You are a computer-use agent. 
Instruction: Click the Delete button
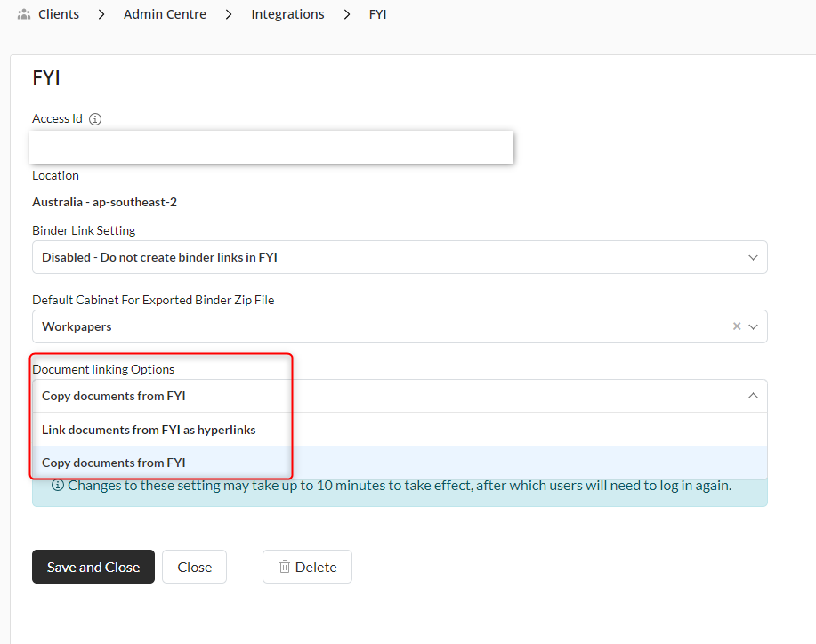(x=307, y=567)
